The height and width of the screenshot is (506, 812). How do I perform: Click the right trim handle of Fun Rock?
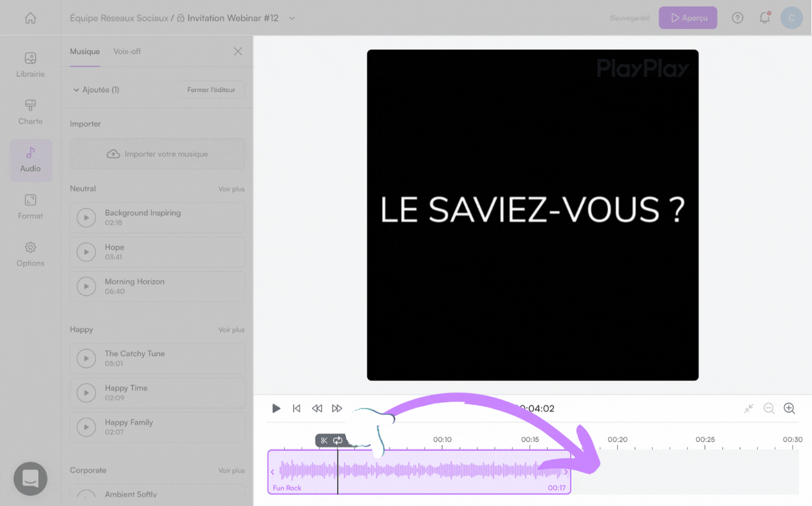(566, 472)
